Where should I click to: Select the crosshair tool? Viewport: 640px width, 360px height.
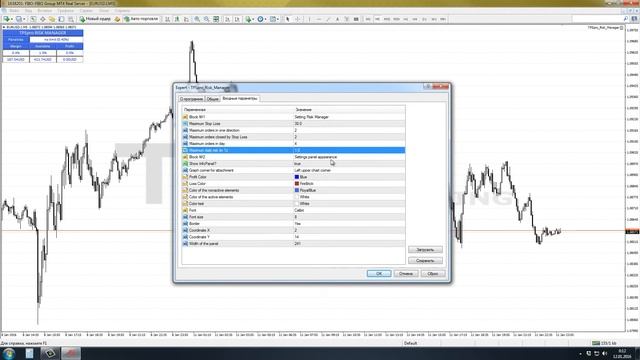point(297,19)
